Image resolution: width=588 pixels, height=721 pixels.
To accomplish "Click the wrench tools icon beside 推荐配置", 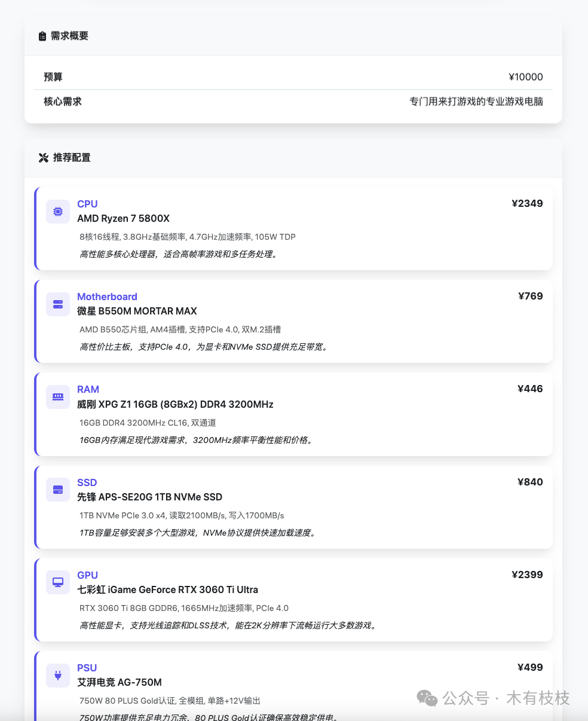I will (44, 158).
